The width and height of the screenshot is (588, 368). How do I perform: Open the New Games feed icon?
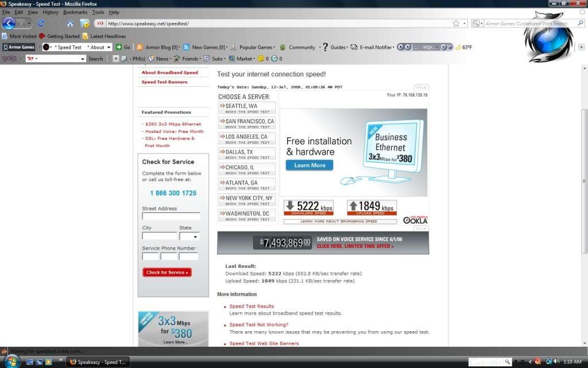186,47
